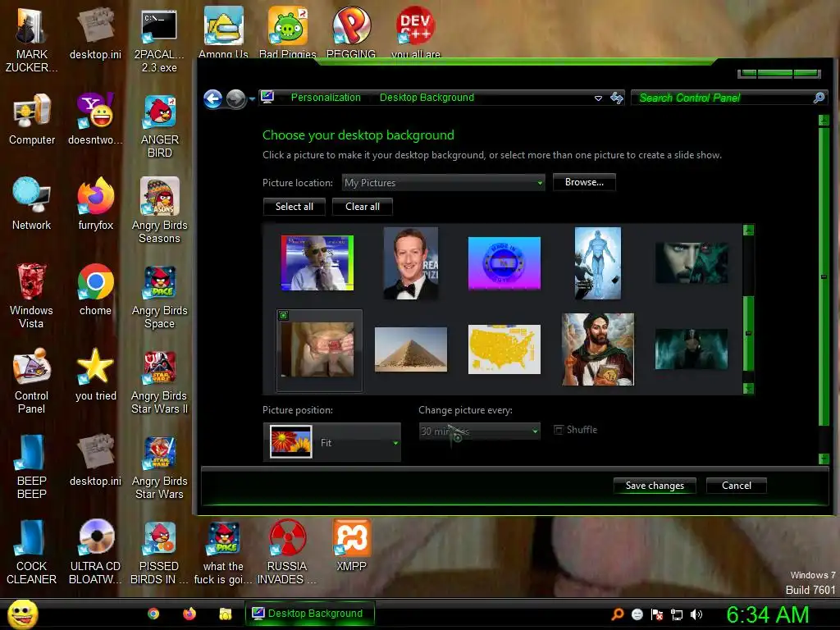
Task: Select the Among Us desktop shortcut
Action: 223,32
